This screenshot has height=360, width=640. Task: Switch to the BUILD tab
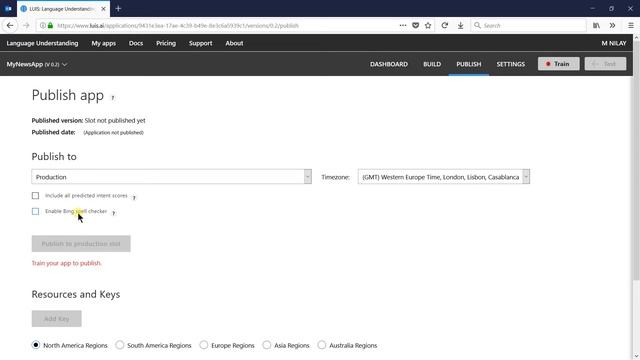click(x=432, y=64)
